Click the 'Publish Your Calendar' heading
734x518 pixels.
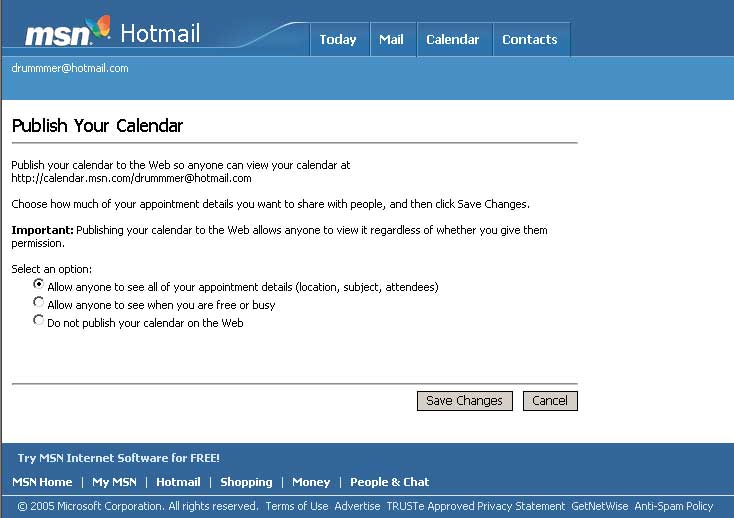click(97, 125)
